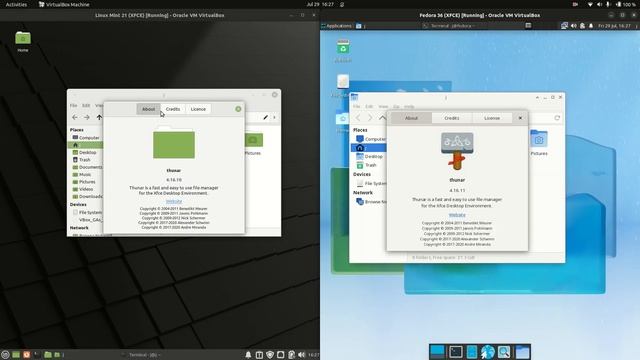640x360 pixels.
Task: Select home entry in Mint Thunar sidebar
Action: tap(86, 145)
